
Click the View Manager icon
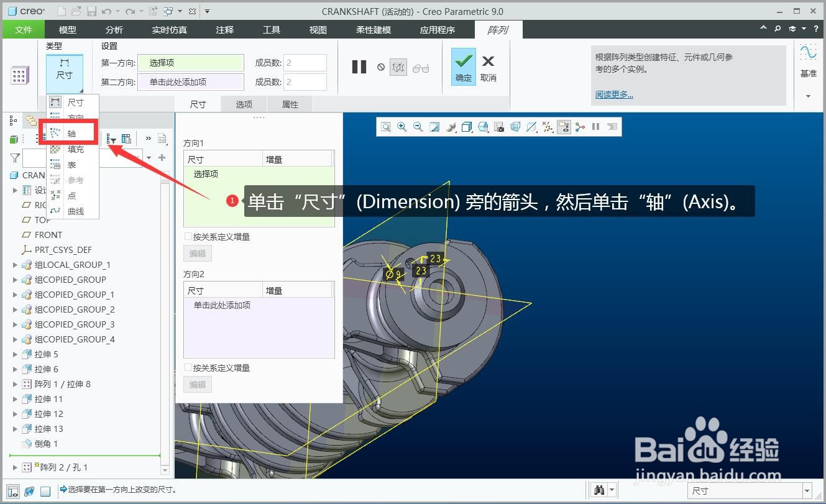click(x=483, y=127)
